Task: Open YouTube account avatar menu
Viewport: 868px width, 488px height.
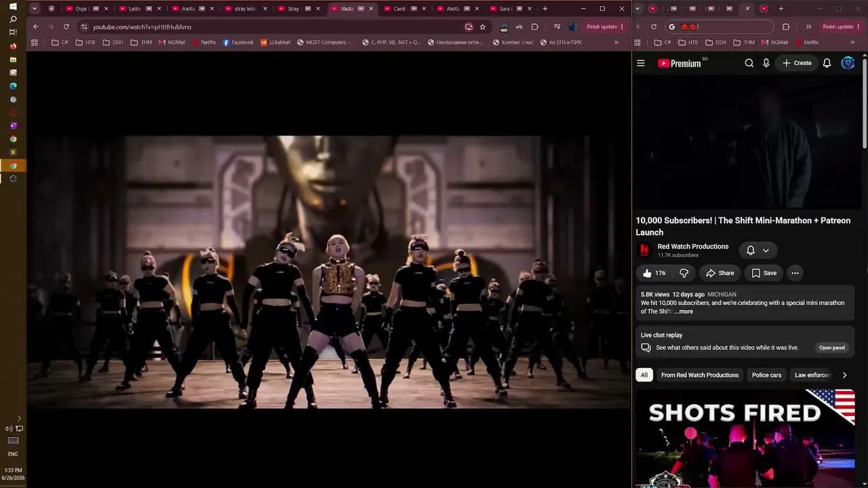Action: pos(848,63)
